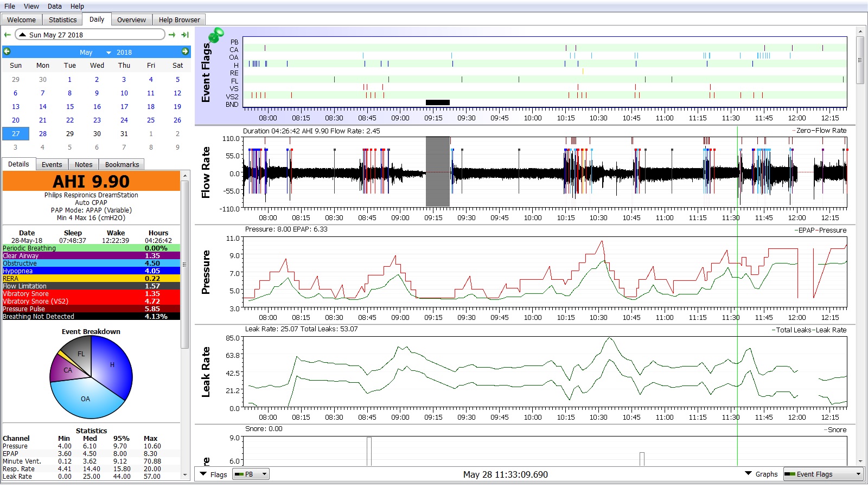Switch to the Welcome tab
Image resolution: width=868 pixels, height=488 pixels.
click(x=22, y=20)
